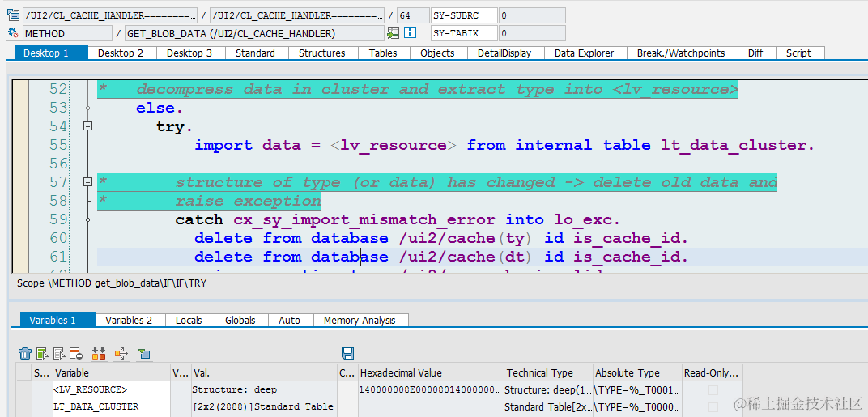Collapse the try block at line 54
Image resolution: width=868 pixels, height=417 pixels.
(x=87, y=126)
